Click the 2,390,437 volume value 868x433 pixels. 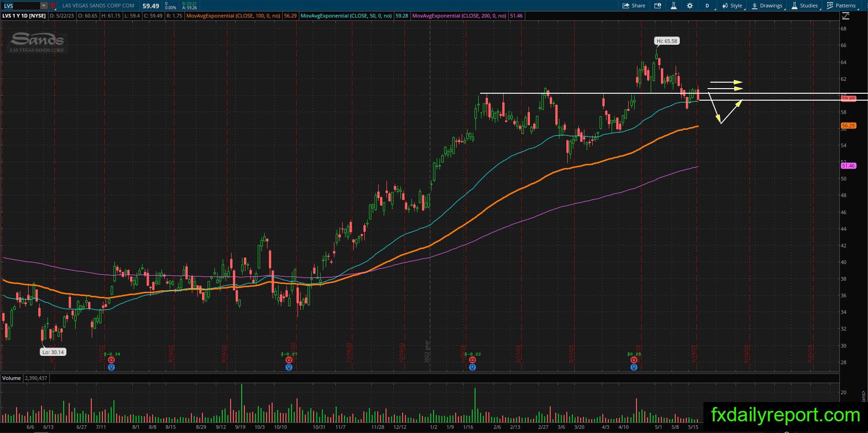point(36,378)
